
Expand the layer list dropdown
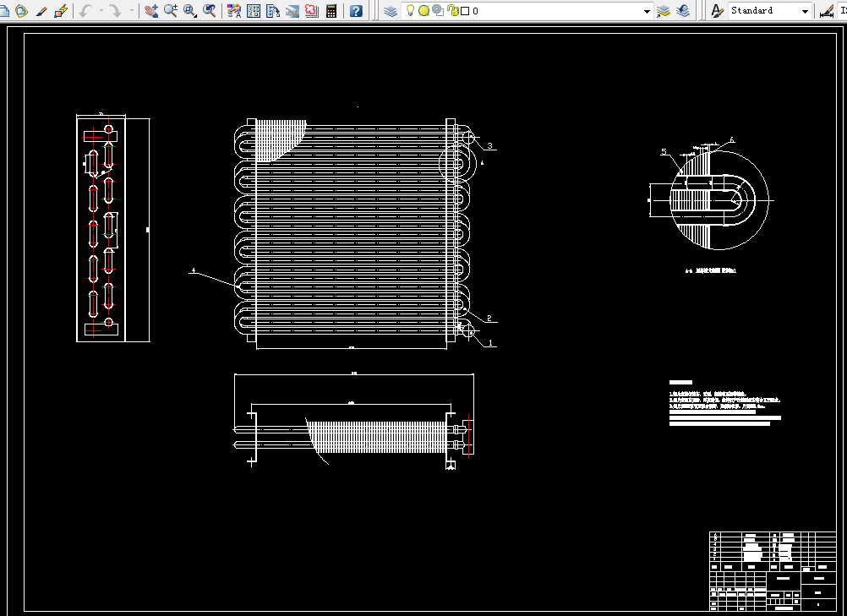click(647, 11)
